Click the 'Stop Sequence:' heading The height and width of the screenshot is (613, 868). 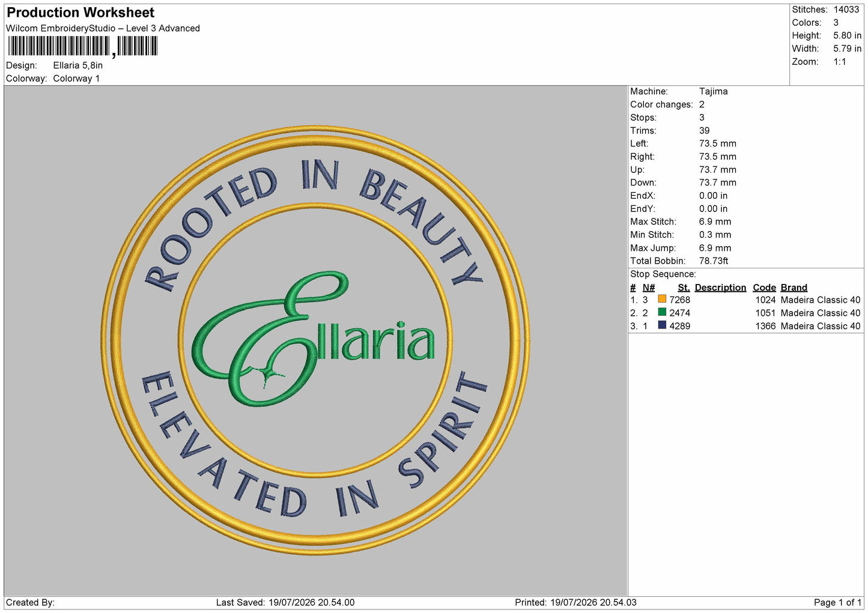663,274
